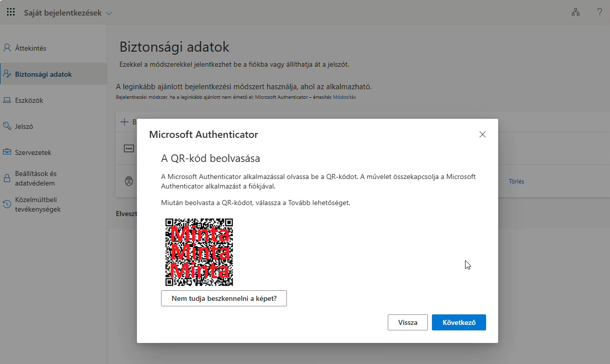Open the organization chart icon in header
The width and height of the screenshot is (610, 364).
click(575, 13)
